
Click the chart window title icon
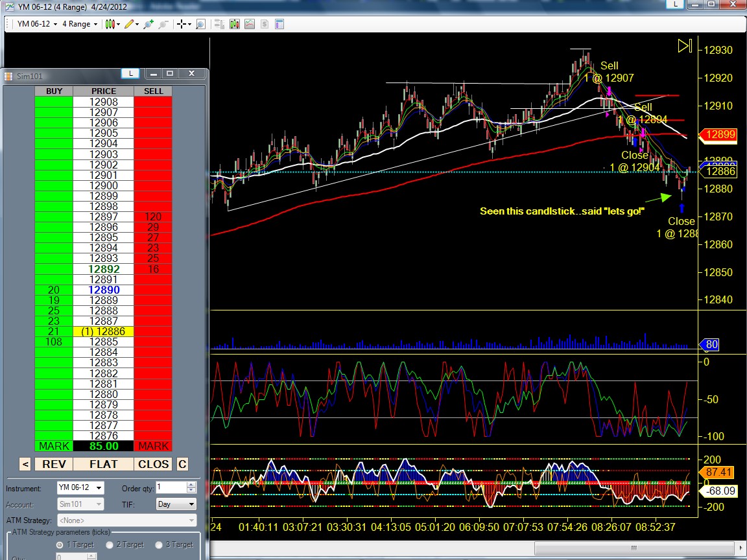9,7
